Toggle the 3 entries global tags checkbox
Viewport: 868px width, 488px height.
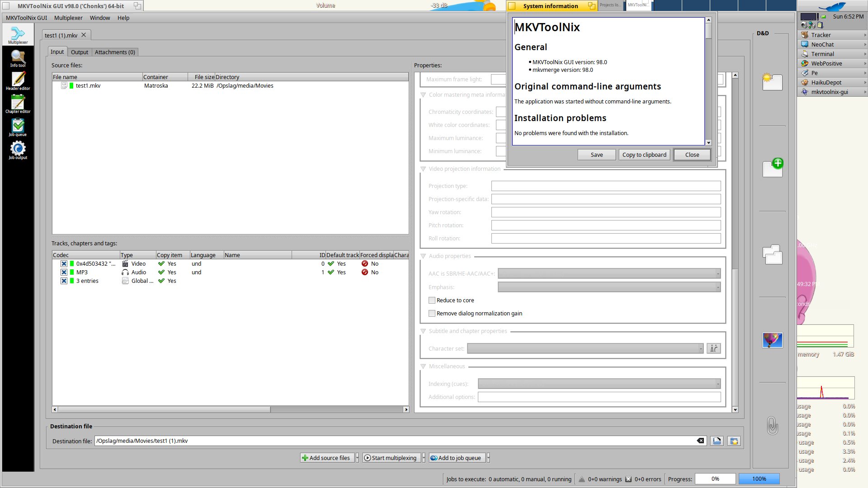[x=64, y=281]
